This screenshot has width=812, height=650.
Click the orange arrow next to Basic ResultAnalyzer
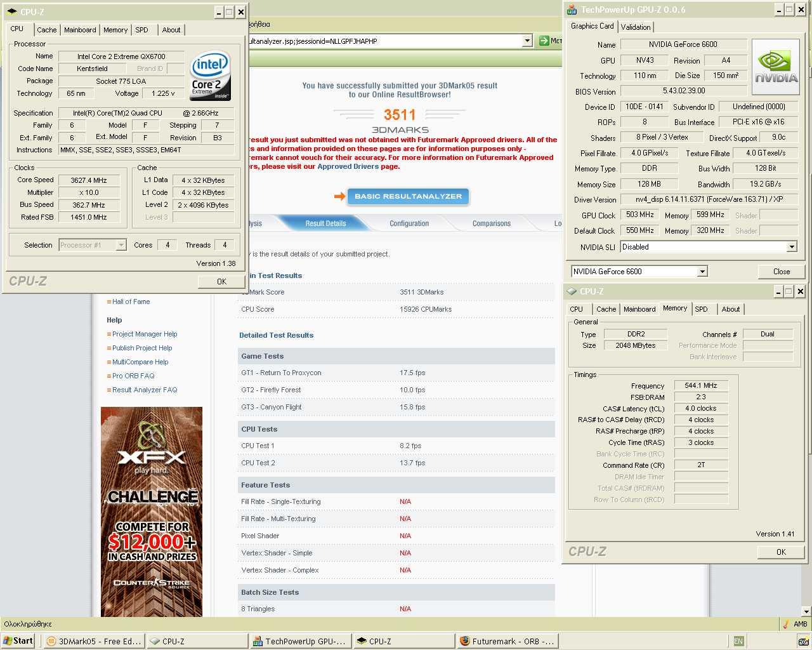[339, 196]
